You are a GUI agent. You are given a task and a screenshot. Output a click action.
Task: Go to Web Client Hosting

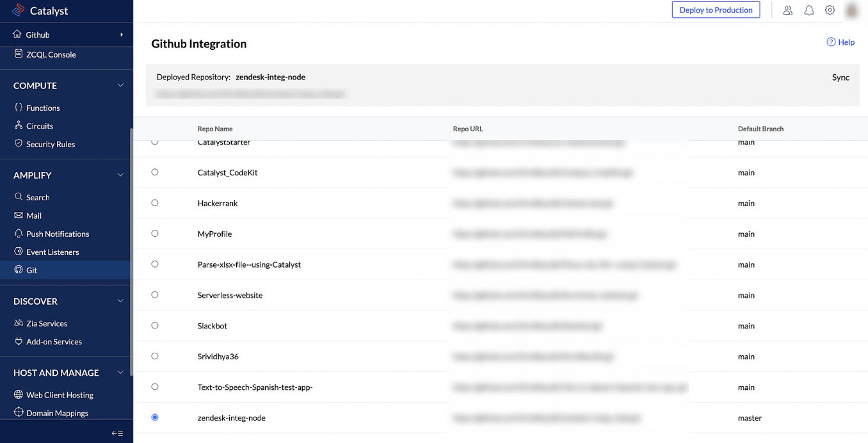click(59, 395)
